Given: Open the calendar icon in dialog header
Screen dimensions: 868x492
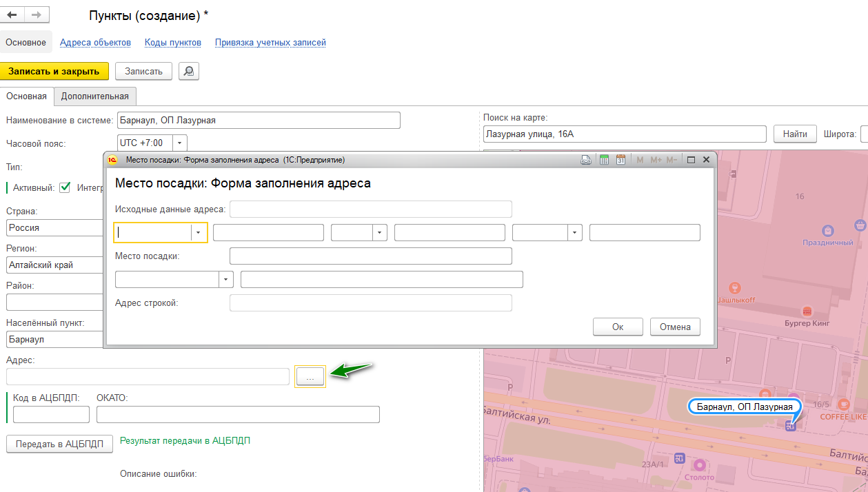Looking at the screenshot, I should [620, 160].
